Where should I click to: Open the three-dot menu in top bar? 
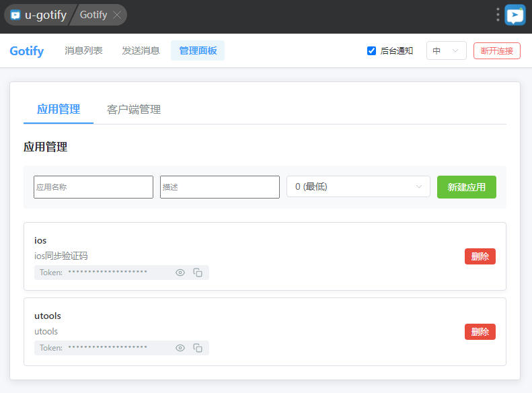(498, 15)
